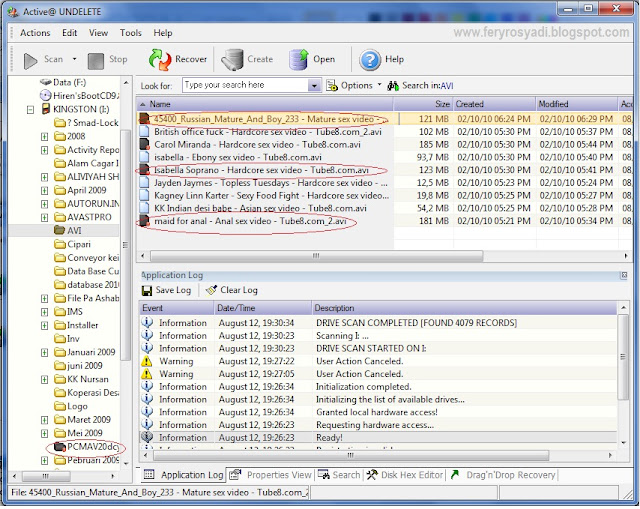Select the 'Granted local hardware access!' log row
The image size is (640, 509).
(378, 412)
